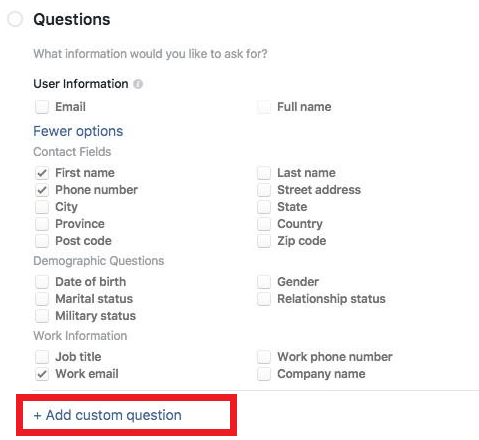Tick the City checkbox

click(42, 207)
